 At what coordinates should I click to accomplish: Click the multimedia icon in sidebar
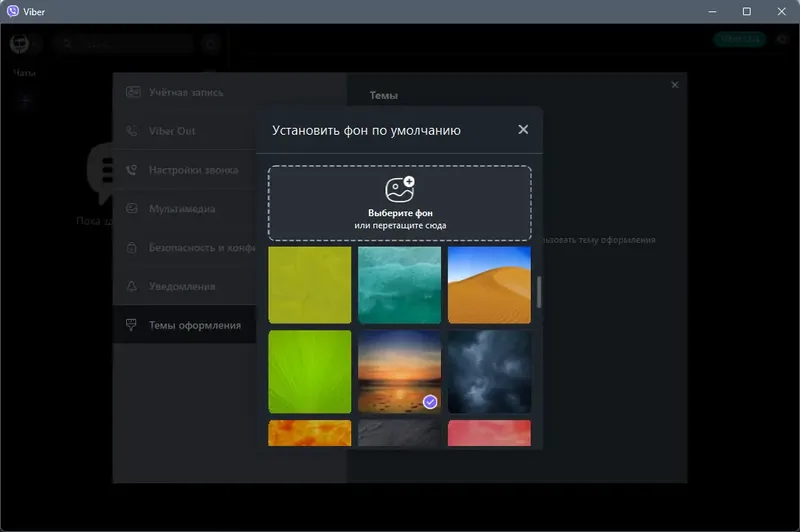[x=132, y=208]
